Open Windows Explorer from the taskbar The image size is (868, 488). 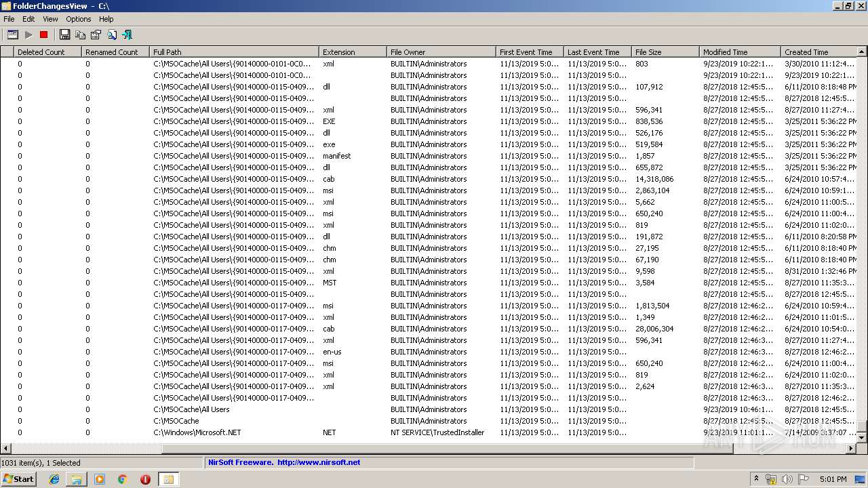(x=77, y=479)
